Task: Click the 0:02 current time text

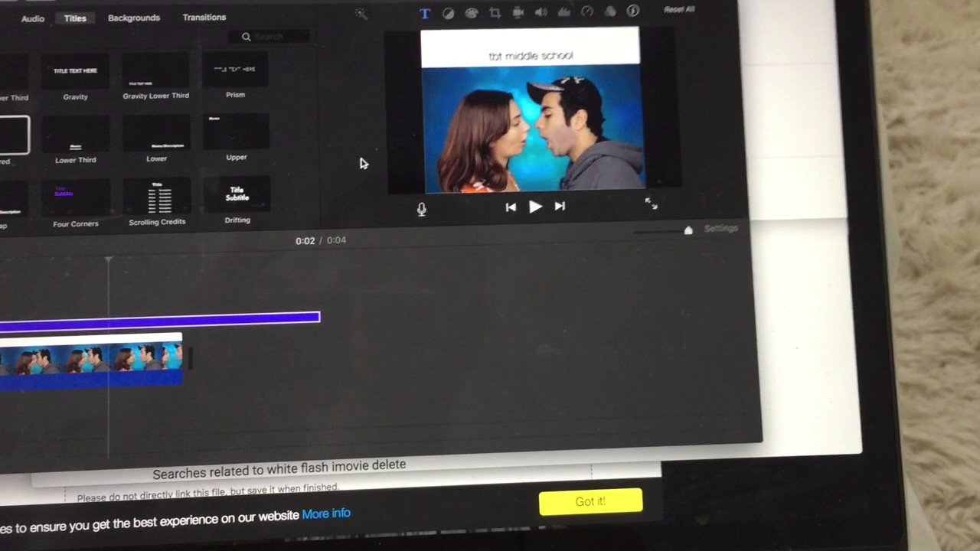Action: point(305,241)
